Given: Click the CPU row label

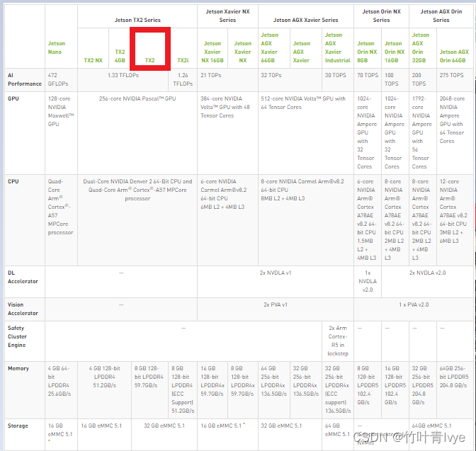Looking at the screenshot, I should (x=13, y=181).
